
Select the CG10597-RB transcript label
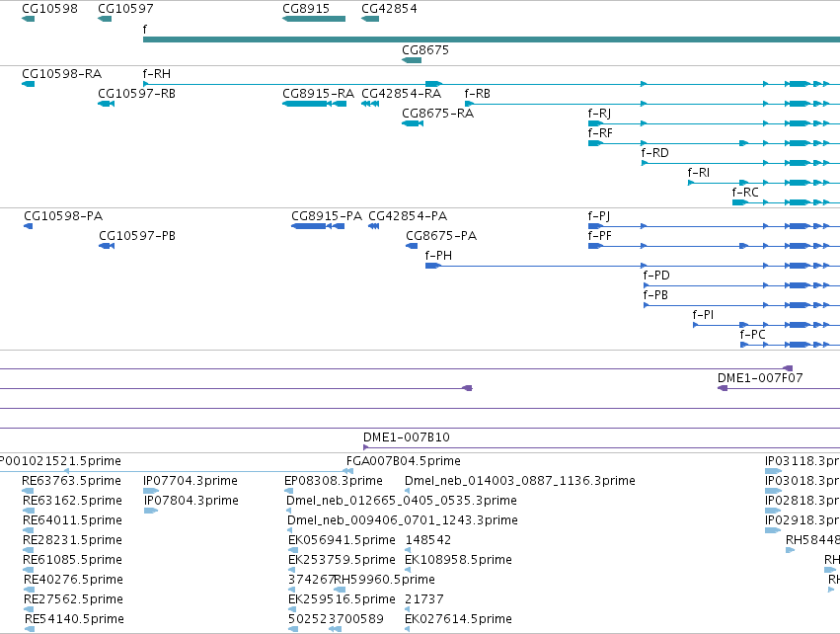(x=136, y=93)
